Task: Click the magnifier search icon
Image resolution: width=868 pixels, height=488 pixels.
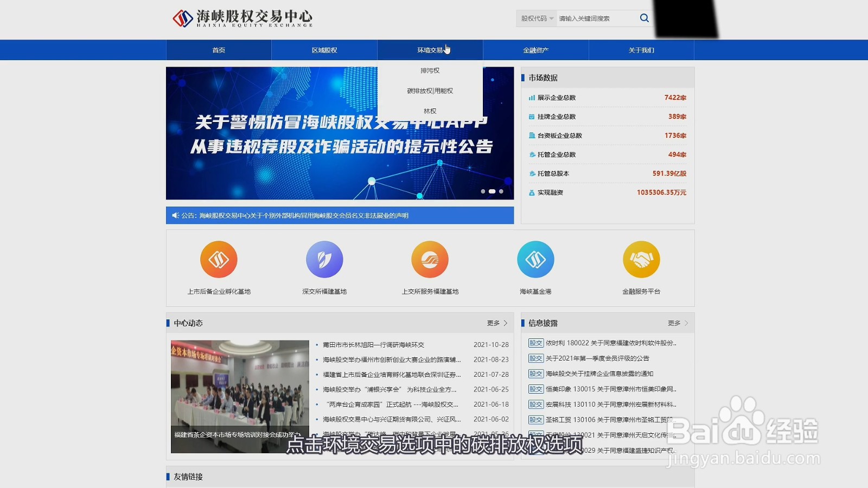Action: click(x=644, y=18)
